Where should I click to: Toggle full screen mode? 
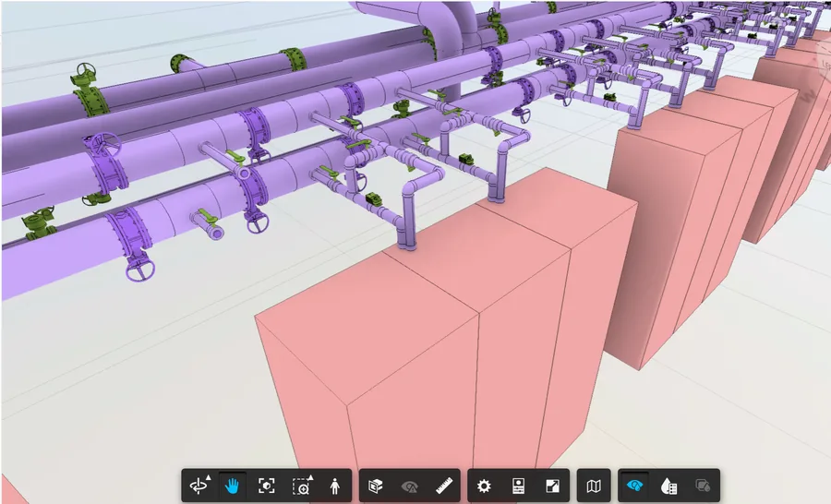(x=552, y=486)
